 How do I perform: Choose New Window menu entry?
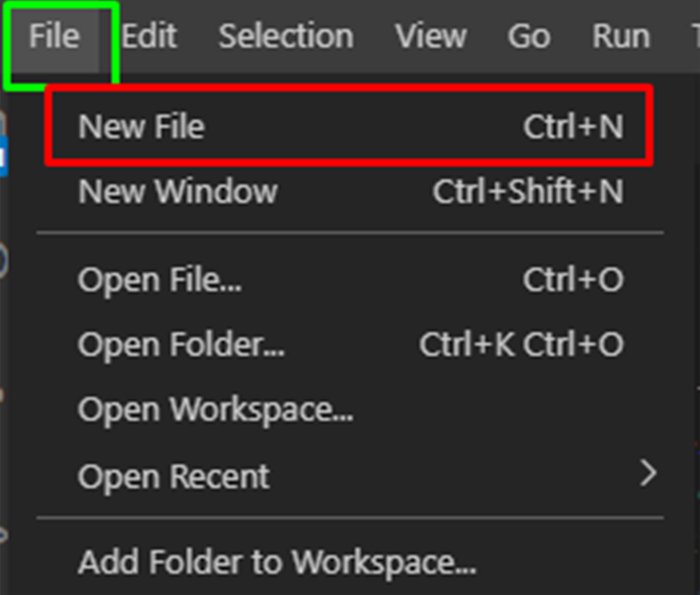coord(350,191)
